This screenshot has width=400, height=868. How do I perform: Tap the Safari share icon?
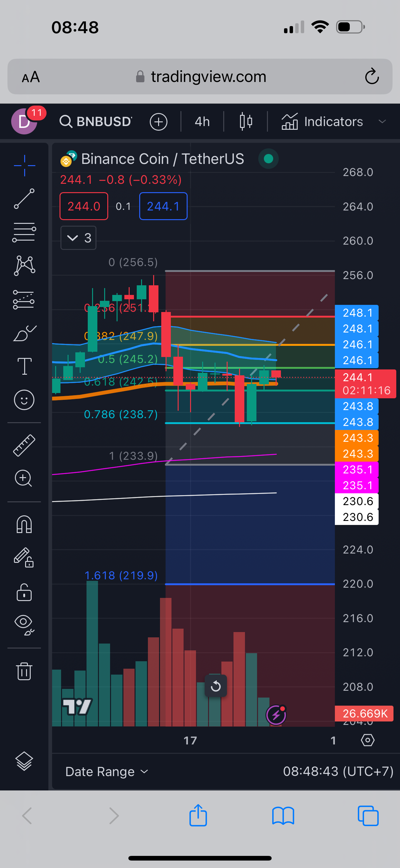198,815
